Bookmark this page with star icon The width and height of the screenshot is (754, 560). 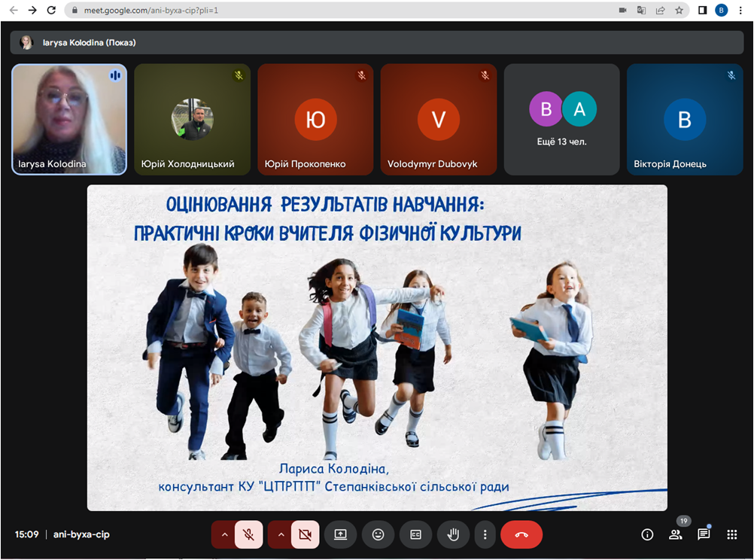coord(679,11)
